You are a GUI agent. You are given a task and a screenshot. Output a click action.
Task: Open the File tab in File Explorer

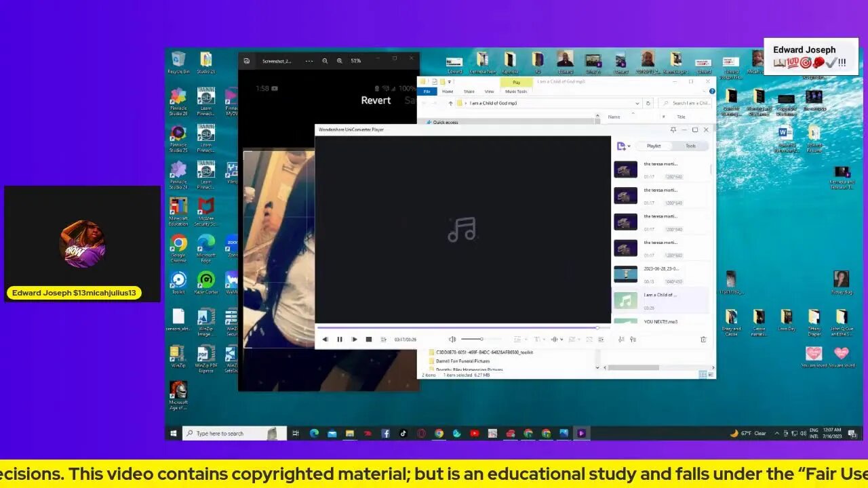click(427, 91)
